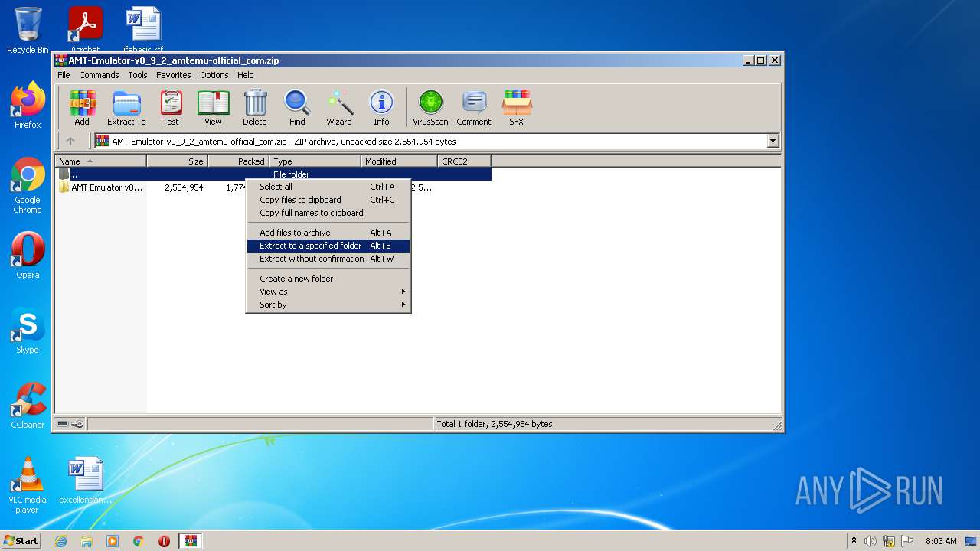Screen dimensions: 980x551
Task: Open Internet Explorer in taskbar
Action: pyautogui.click(x=60, y=541)
